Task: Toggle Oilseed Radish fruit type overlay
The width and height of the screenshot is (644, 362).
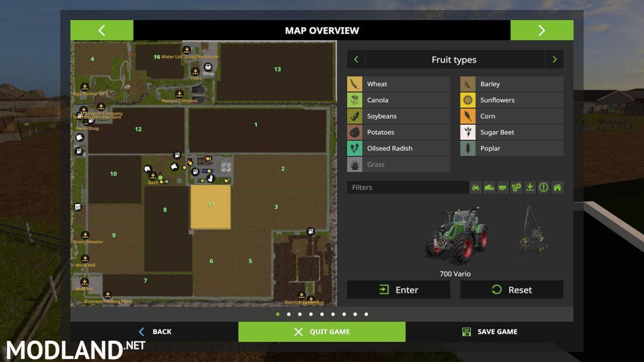Action: coord(398,148)
